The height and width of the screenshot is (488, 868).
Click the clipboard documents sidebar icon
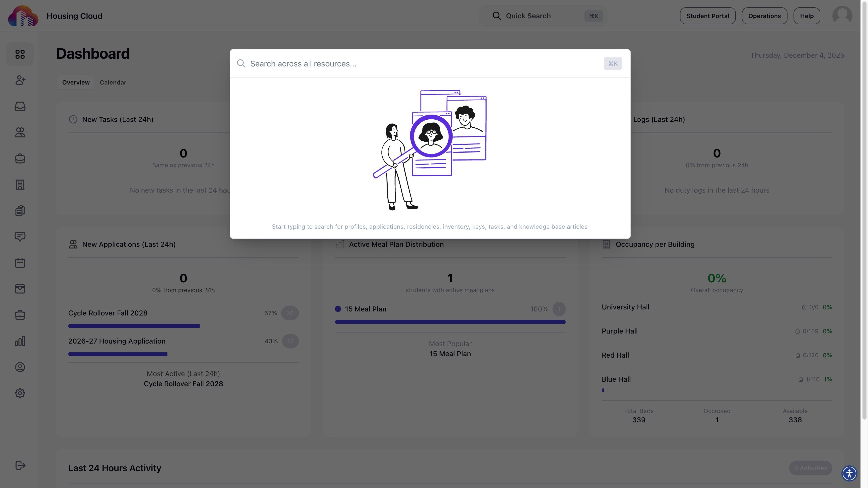[x=20, y=211]
